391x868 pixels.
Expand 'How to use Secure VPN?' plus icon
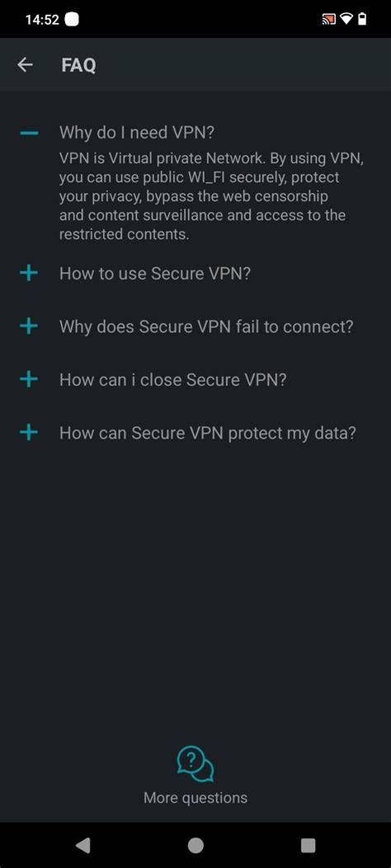pyautogui.click(x=29, y=273)
